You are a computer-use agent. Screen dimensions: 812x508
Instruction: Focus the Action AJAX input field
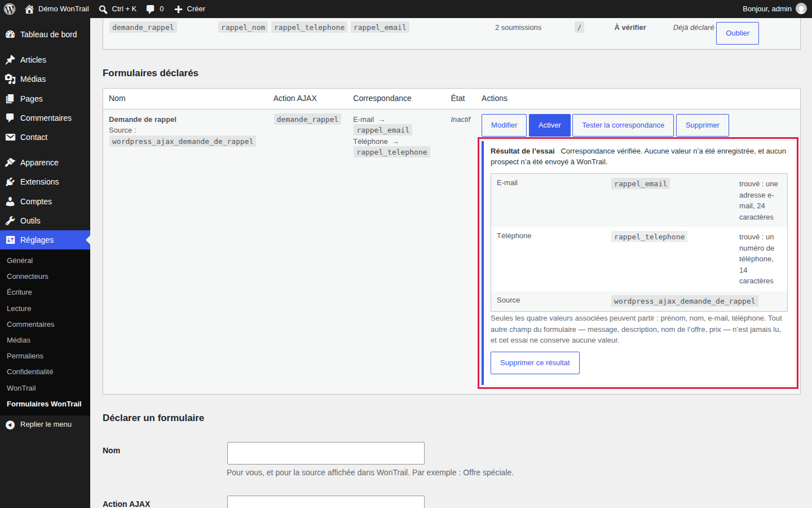tap(326, 502)
